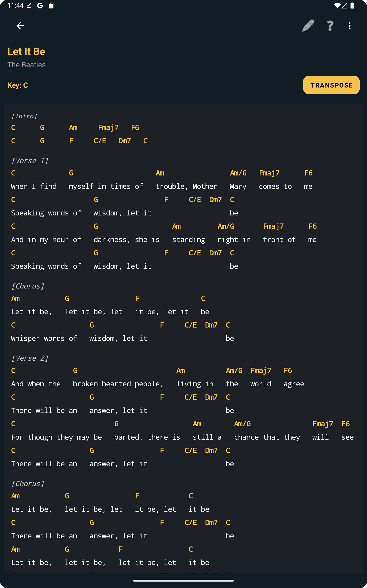The image size is (367, 588).
Task: Tap the song title Let It Be
Action: click(26, 51)
